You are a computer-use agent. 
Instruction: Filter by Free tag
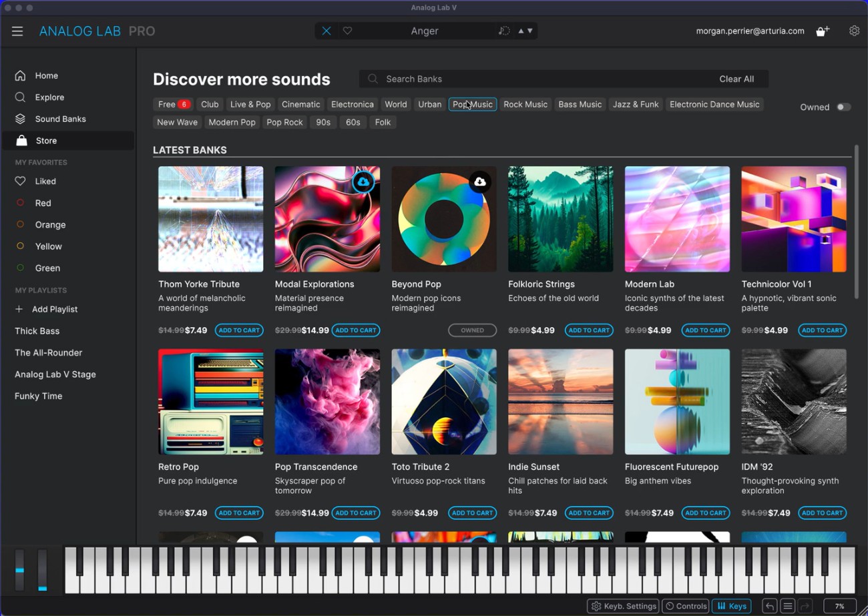174,104
